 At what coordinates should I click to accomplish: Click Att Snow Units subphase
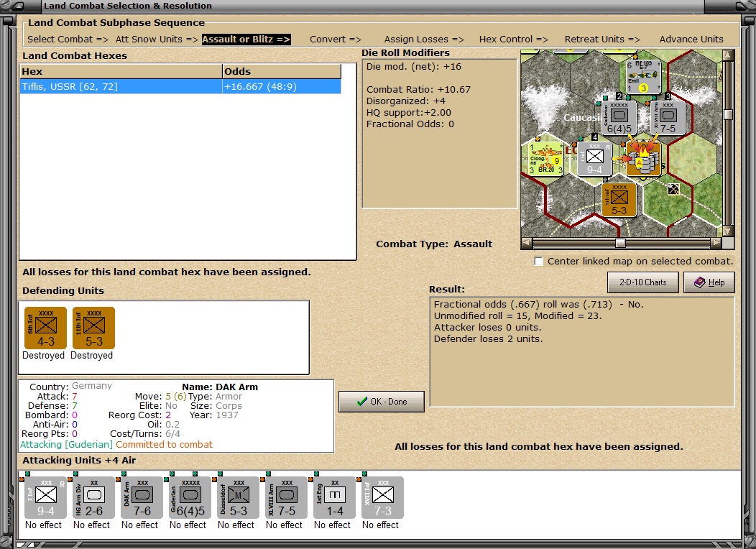click(x=157, y=39)
